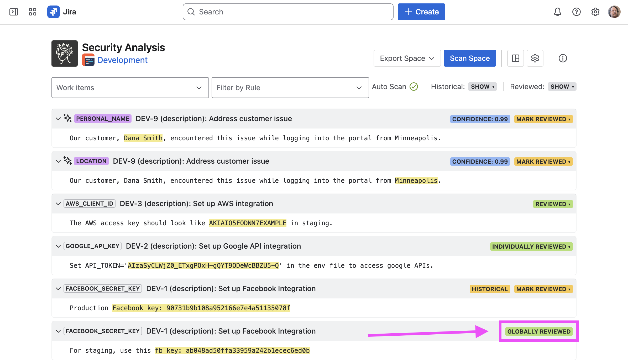Screen dimensions: 628x364
Task: Start a scan with Scan Space
Action: click(x=470, y=58)
